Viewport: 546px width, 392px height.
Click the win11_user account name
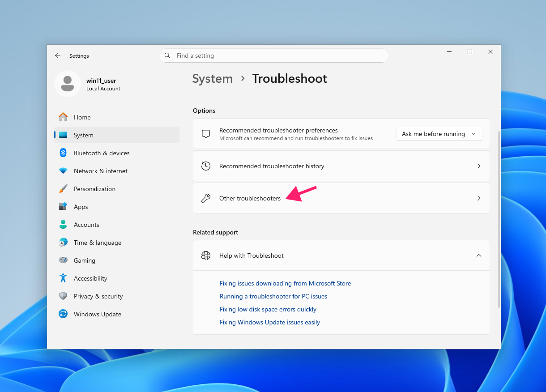point(101,81)
